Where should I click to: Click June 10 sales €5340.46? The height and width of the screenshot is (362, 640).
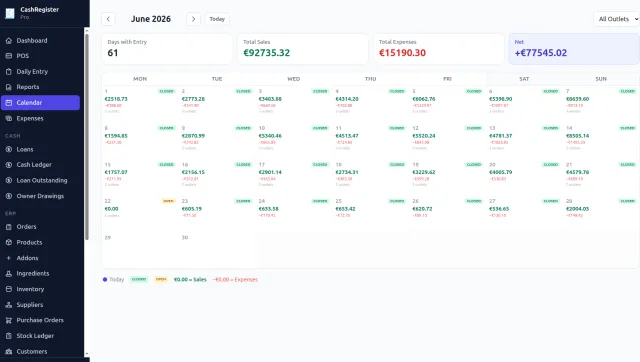click(x=270, y=136)
